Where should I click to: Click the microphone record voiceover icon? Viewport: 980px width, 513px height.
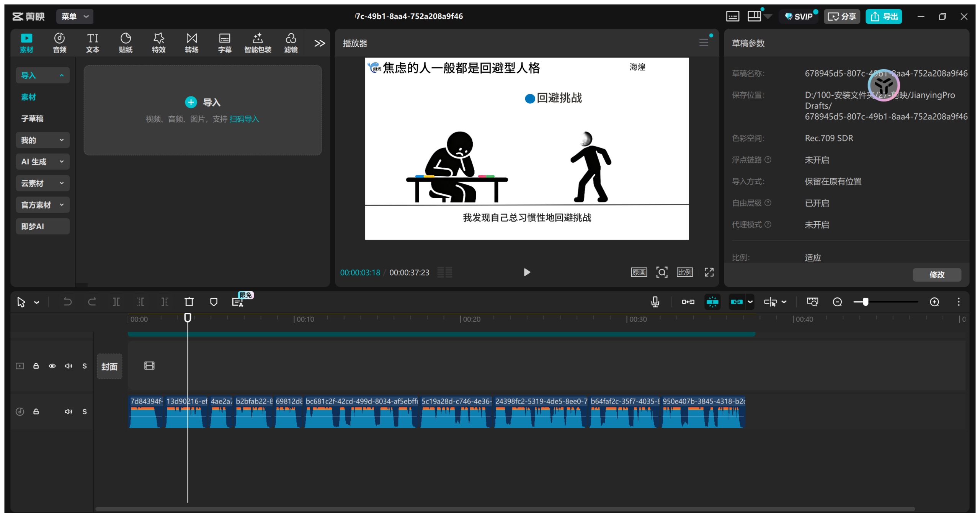click(655, 302)
